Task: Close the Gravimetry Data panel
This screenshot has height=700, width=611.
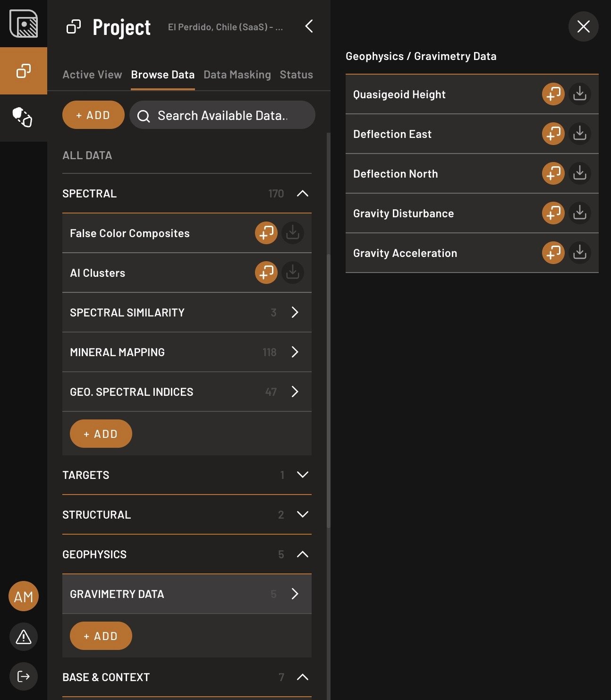Action: [583, 26]
